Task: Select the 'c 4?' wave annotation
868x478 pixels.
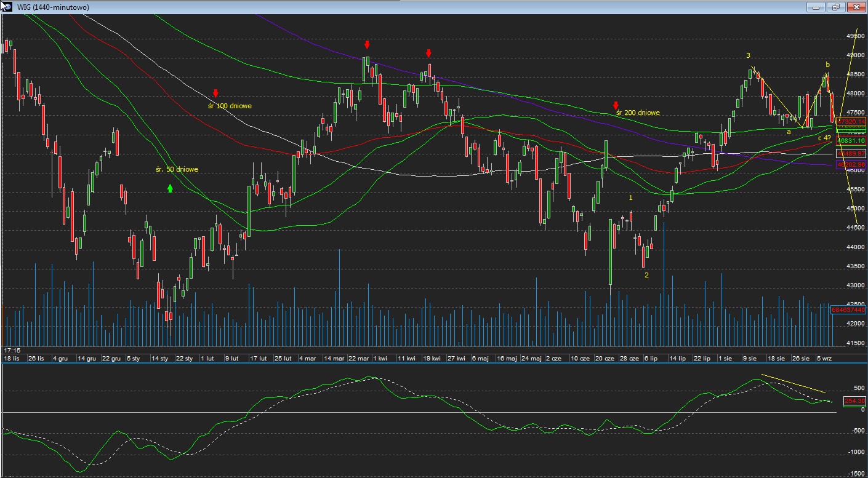Action: 824,138
